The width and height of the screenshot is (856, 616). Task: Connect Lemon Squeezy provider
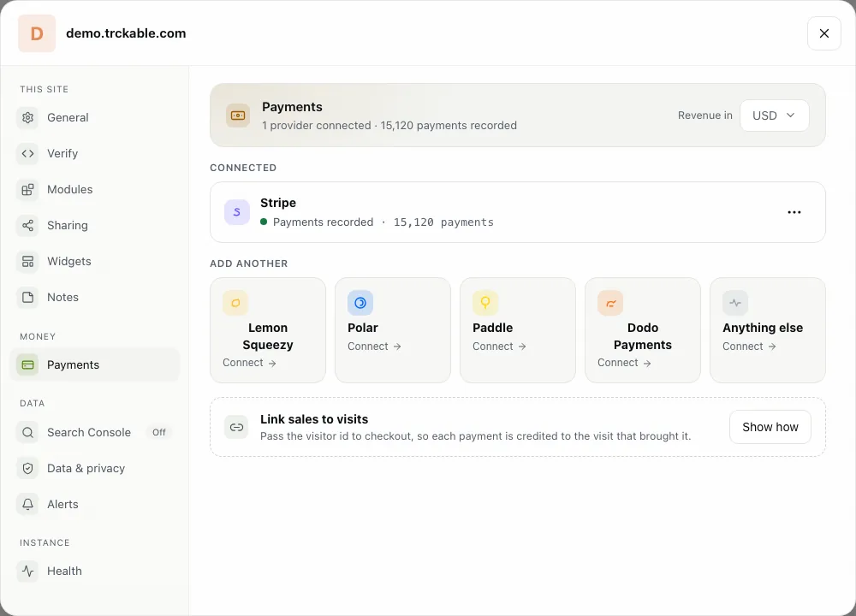(267, 330)
